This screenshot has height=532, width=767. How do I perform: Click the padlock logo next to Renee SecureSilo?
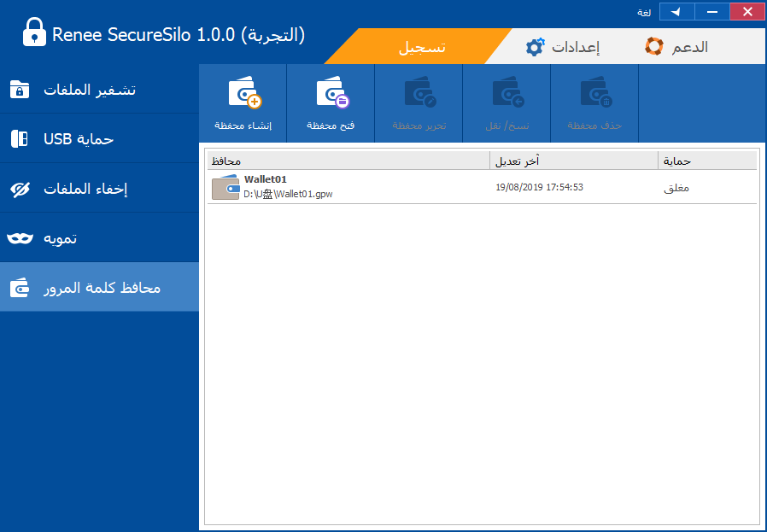(x=34, y=32)
